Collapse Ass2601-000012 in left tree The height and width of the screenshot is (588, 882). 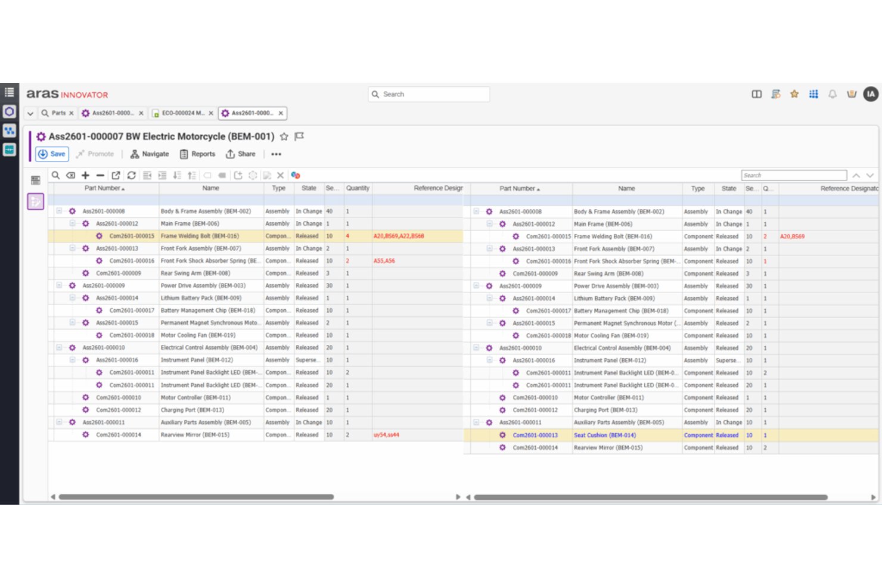(72, 223)
